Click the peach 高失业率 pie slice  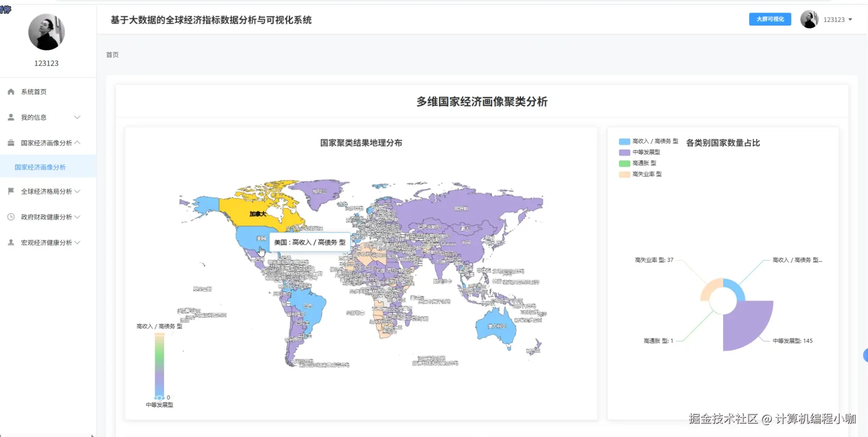pyautogui.click(x=709, y=289)
